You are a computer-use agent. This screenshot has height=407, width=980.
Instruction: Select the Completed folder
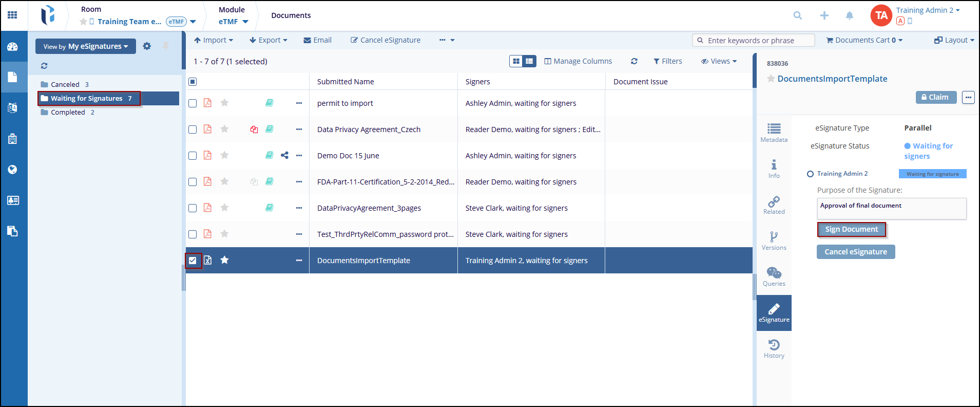(68, 113)
